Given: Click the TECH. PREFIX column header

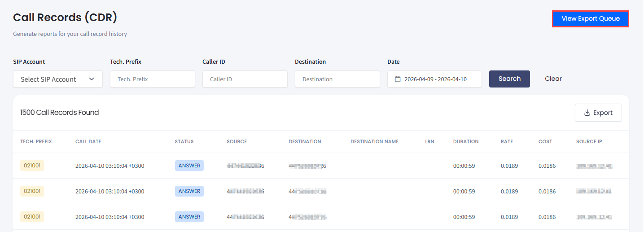Looking at the screenshot, I should (x=36, y=141).
